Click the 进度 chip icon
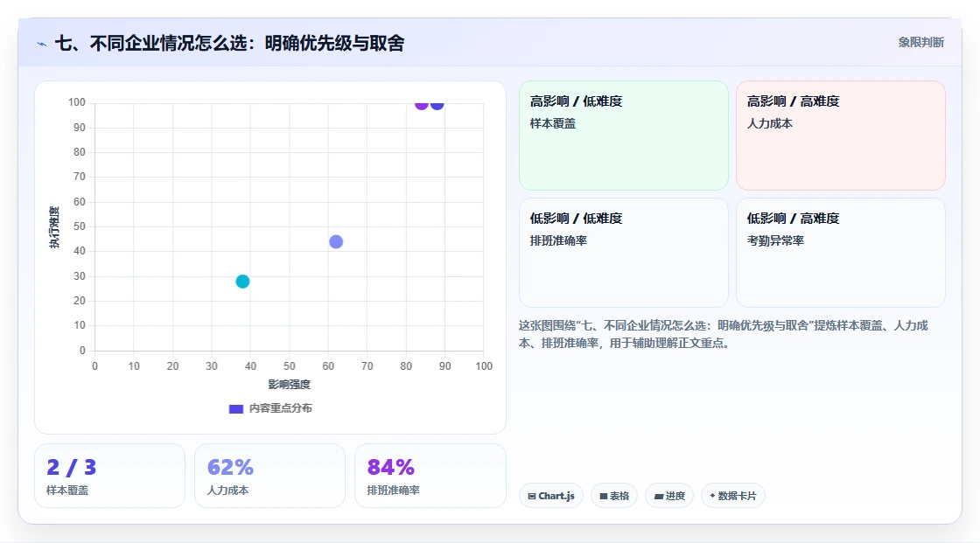 (659, 496)
